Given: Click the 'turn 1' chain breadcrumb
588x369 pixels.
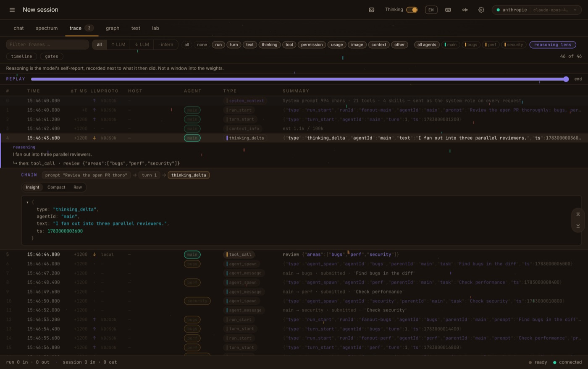Looking at the screenshot, I should 149,175.
